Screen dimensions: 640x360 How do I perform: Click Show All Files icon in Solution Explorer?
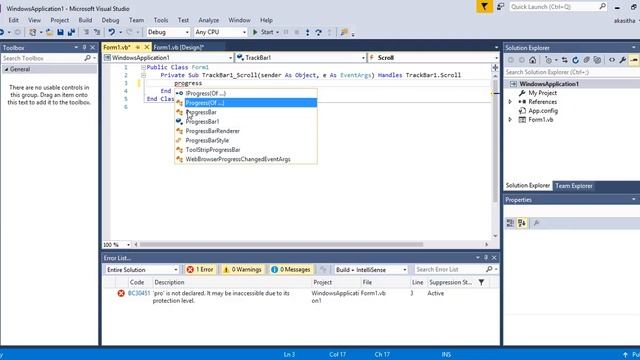(x=598, y=60)
